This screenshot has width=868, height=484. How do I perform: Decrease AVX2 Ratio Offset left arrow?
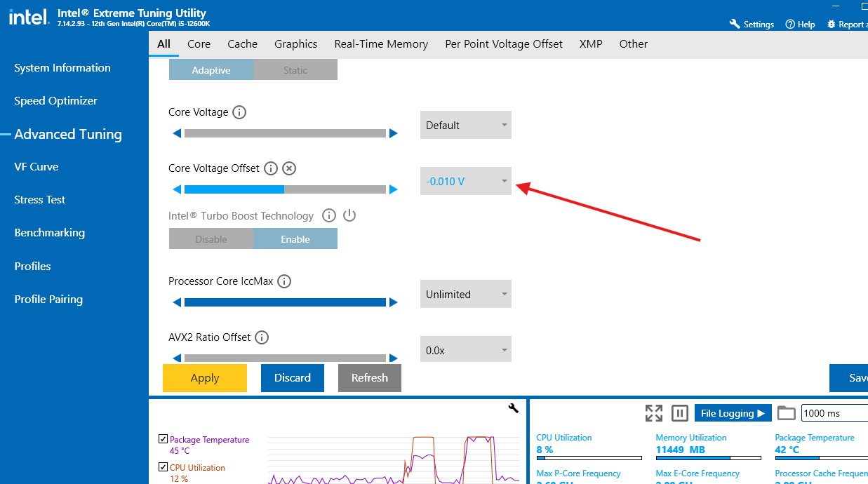tap(177, 358)
